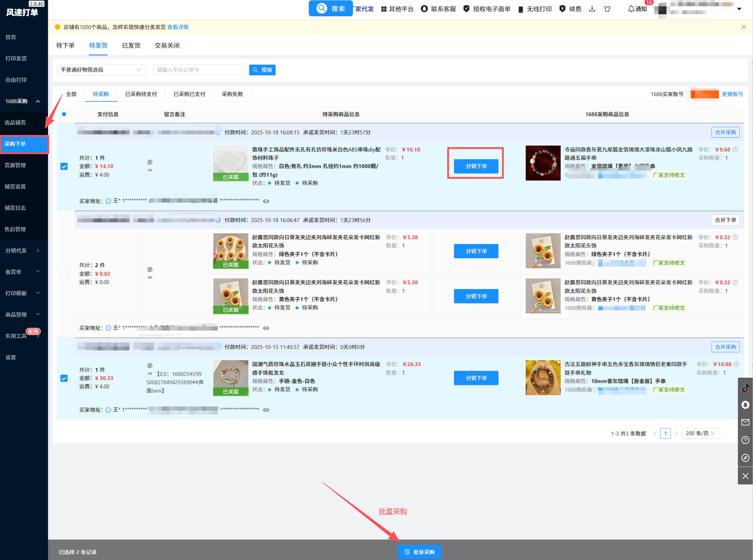Click the help question mark floating icon
Screen dimensions: 753x560
click(745, 440)
